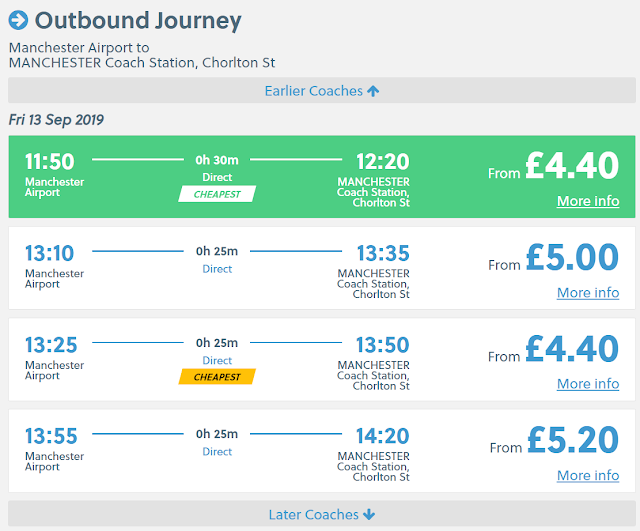Select the 13:25 departure journey card
The height and width of the screenshot is (531, 640).
tap(320, 359)
